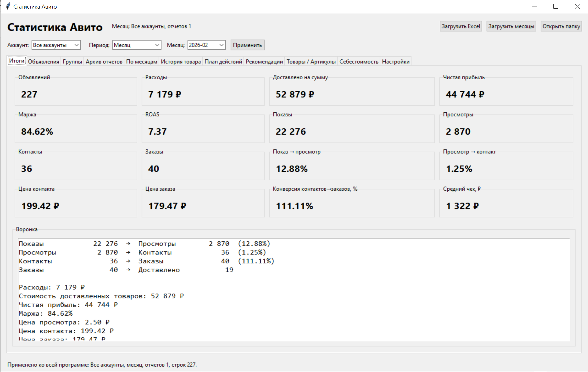
Task: Open the Месяц dropdown showing 2026-02
Action: [x=206, y=45]
